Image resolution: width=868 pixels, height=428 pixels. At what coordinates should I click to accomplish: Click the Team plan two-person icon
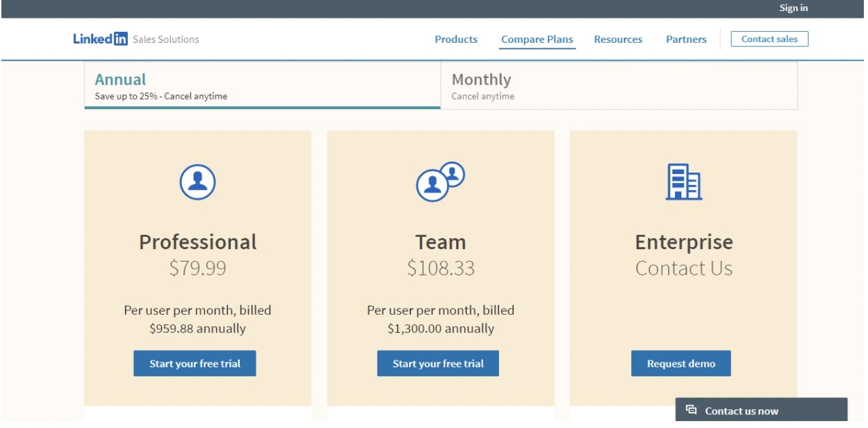pos(440,182)
